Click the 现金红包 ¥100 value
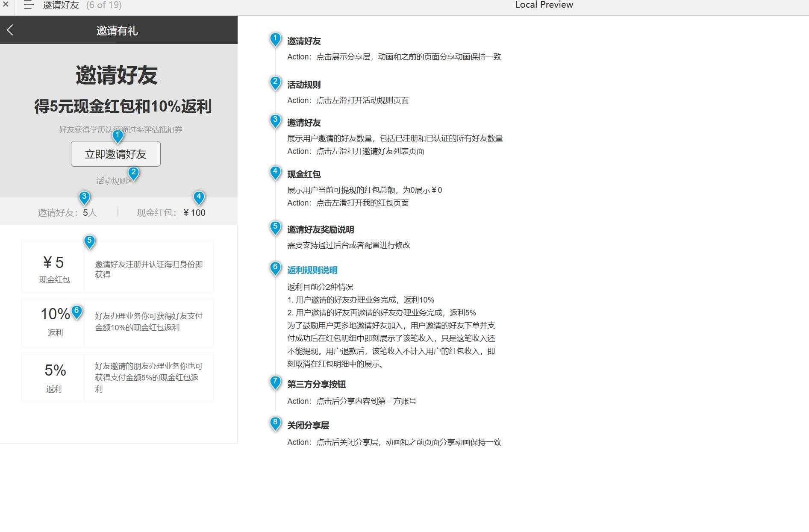 (x=194, y=212)
